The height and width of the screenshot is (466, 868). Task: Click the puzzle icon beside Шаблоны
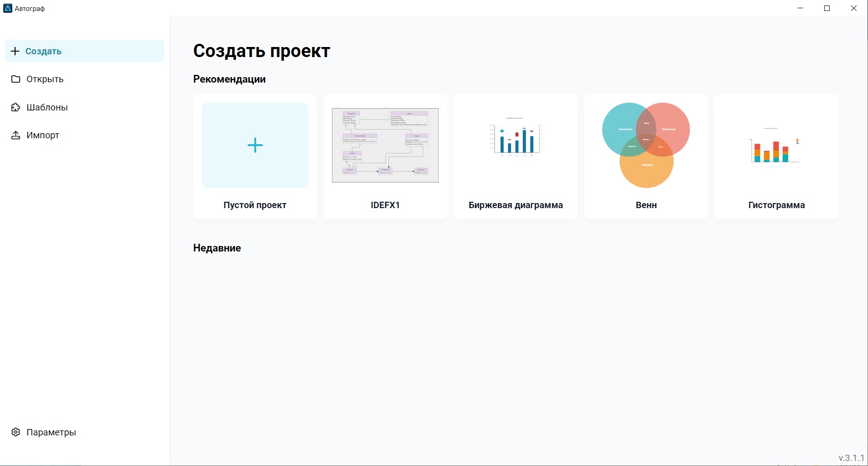tap(16, 107)
